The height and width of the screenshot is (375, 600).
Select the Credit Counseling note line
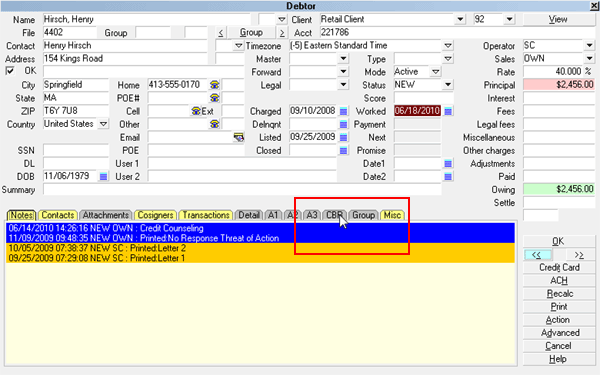[x=260, y=228]
